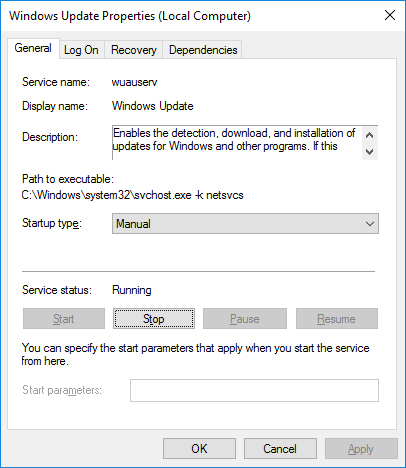Click the greyed-out Start button
406x468 pixels.
click(64, 319)
